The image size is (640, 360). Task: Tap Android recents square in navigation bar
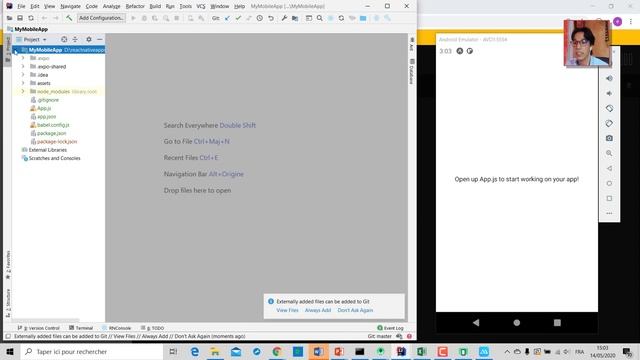[557, 322]
